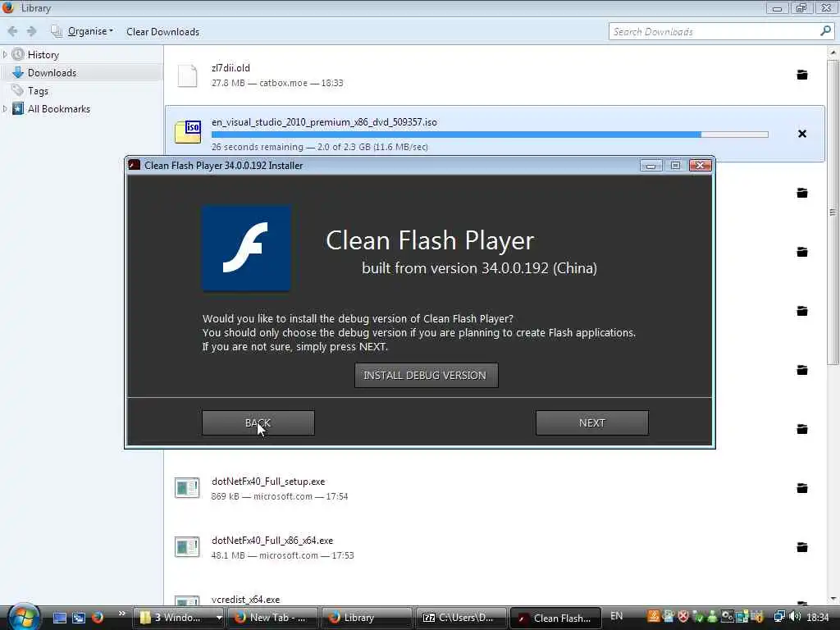Screen dimensions: 840x630
Task: Click the back arrow in Library toolbar
Action: coord(13,32)
